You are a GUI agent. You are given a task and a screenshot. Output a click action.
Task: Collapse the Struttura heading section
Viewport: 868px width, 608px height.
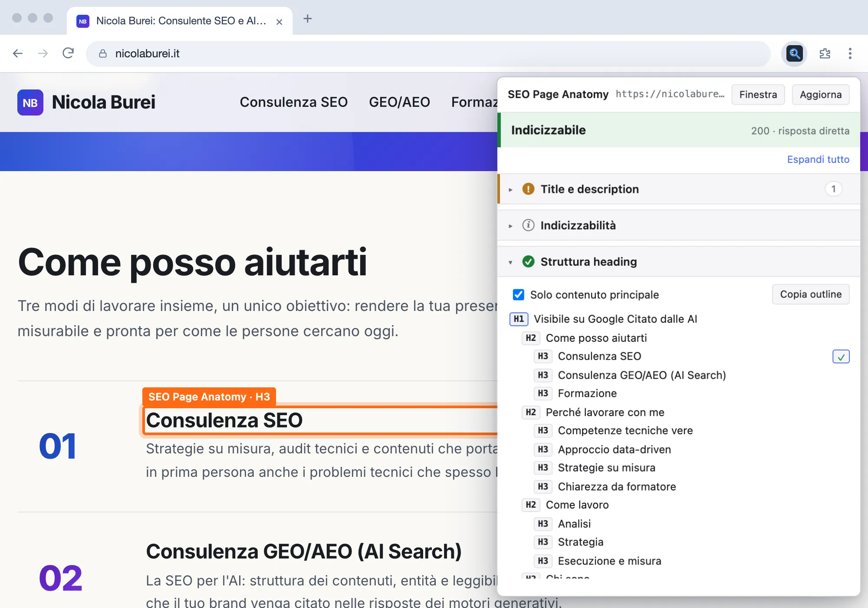[x=679, y=261]
